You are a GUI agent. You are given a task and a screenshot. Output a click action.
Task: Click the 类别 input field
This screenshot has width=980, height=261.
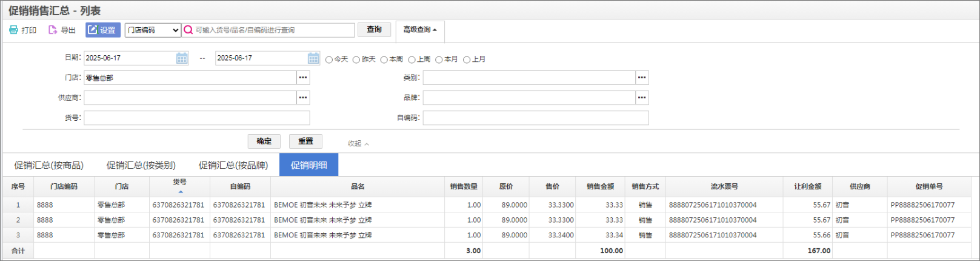tap(529, 78)
